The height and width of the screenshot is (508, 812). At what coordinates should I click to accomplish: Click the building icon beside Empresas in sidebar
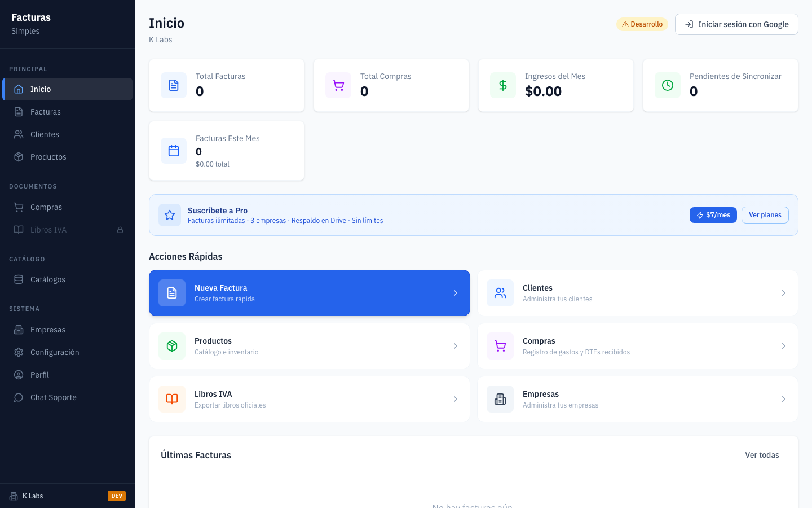19,330
